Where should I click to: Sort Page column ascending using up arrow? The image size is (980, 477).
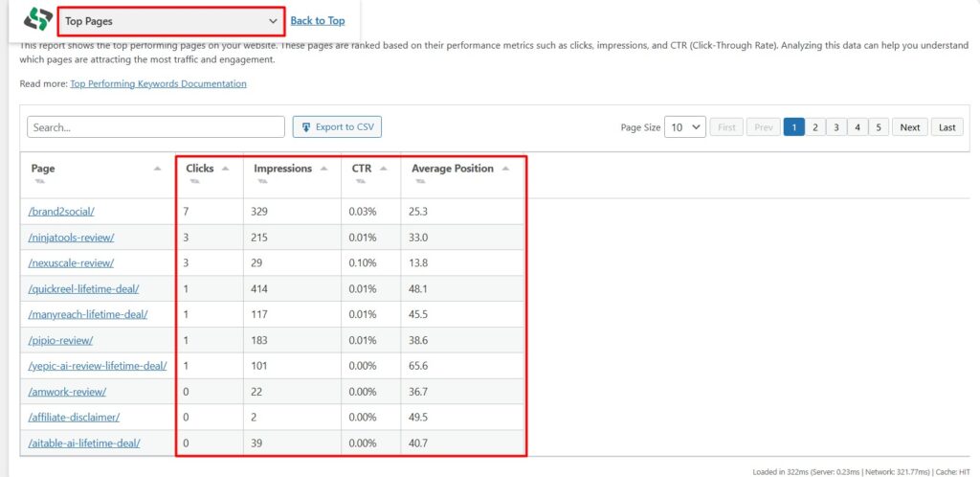coord(157,169)
